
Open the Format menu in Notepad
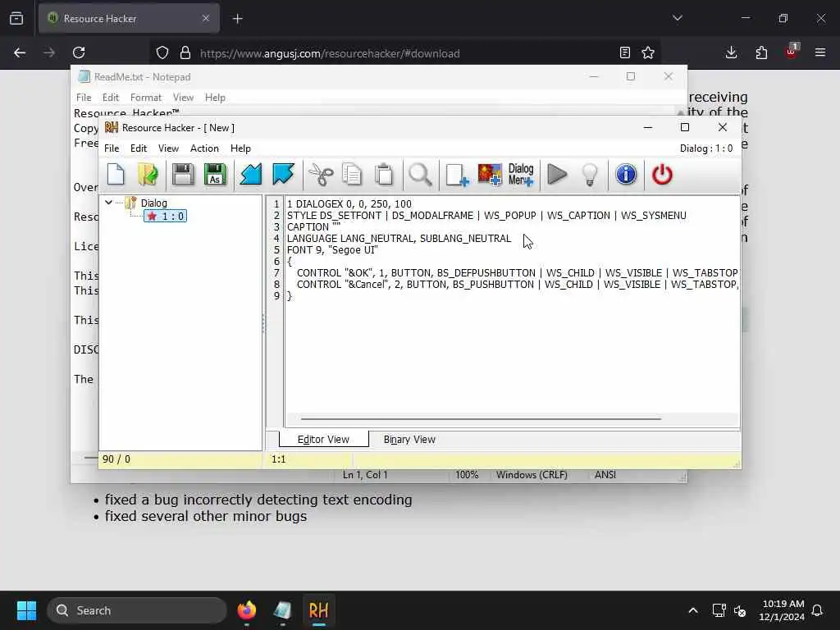pos(146,98)
